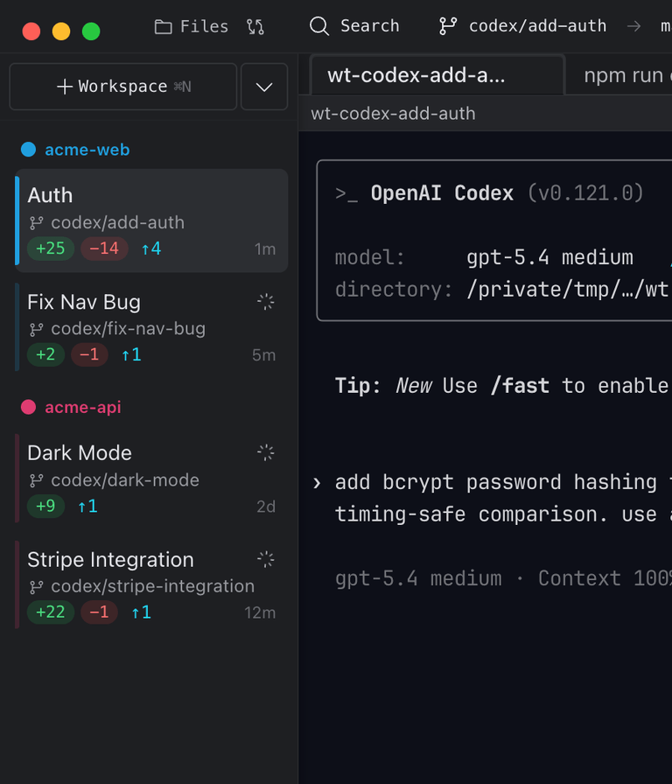This screenshot has width=672, height=784.
Task: Click the 12m timestamp on Stripe Integration
Action: tap(260, 612)
